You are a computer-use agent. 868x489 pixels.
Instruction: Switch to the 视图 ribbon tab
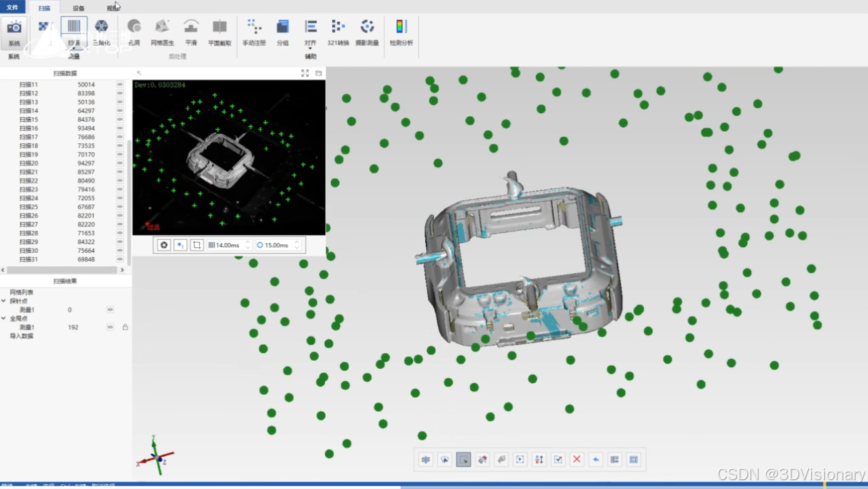point(112,8)
